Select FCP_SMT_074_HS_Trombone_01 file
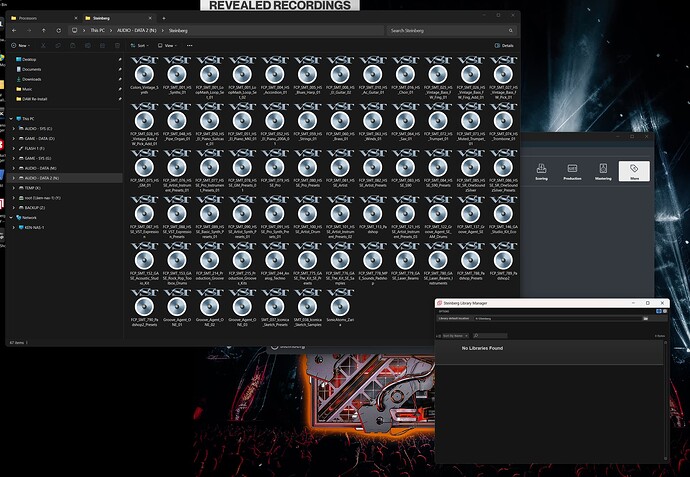The width and height of the screenshot is (690, 477). (503, 121)
